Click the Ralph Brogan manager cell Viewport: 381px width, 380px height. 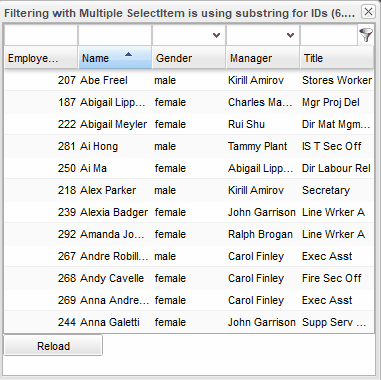pos(263,234)
